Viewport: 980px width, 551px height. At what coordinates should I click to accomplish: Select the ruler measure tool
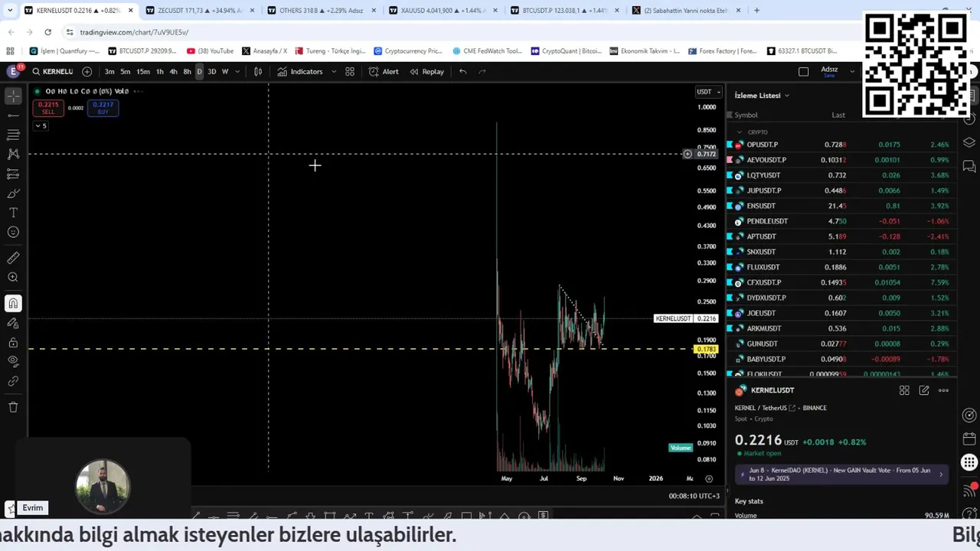pos(13,258)
